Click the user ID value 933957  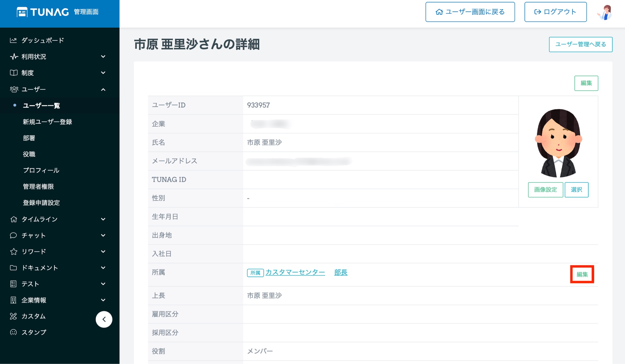pos(258,105)
